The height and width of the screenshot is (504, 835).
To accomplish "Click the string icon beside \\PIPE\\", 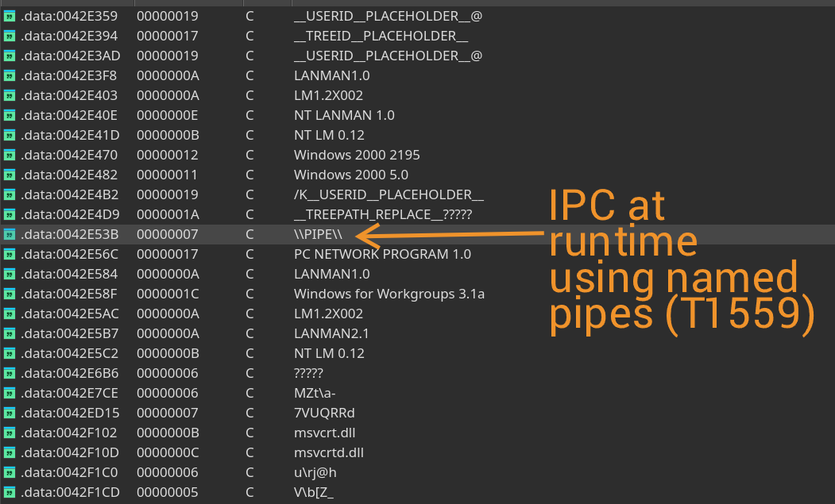I will pyautogui.click(x=10, y=234).
